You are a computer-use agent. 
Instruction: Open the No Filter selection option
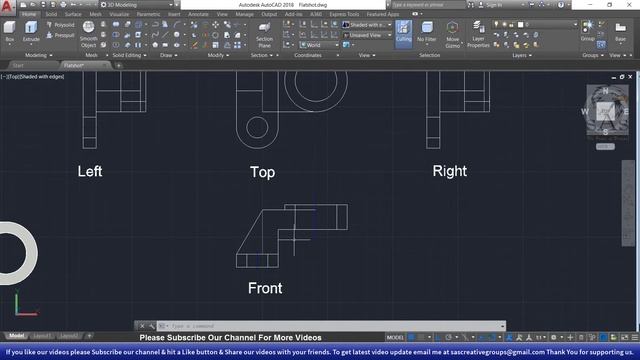tap(427, 32)
